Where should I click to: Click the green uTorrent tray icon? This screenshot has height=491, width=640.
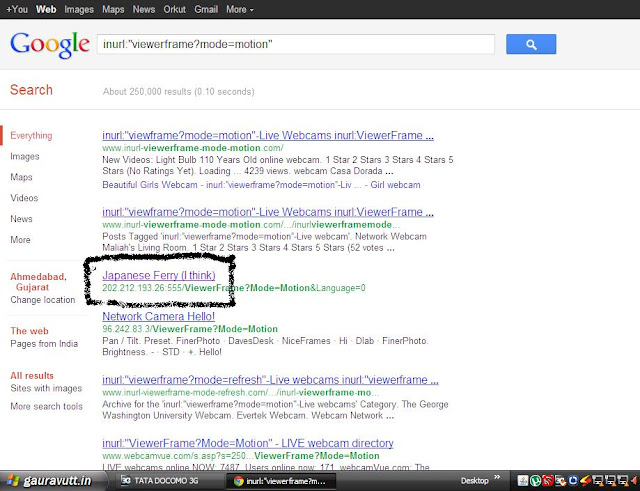click(535, 481)
